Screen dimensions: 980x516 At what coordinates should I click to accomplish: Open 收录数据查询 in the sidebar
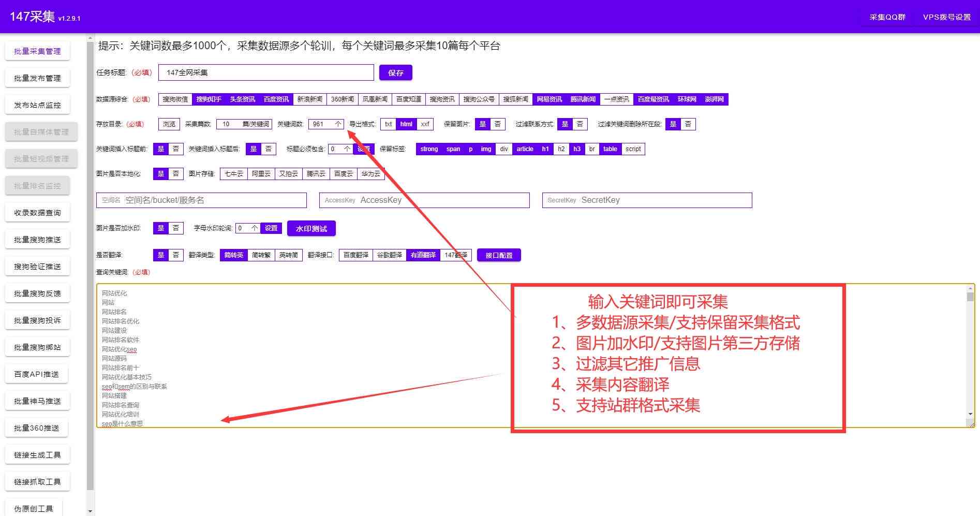pos(37,213)
